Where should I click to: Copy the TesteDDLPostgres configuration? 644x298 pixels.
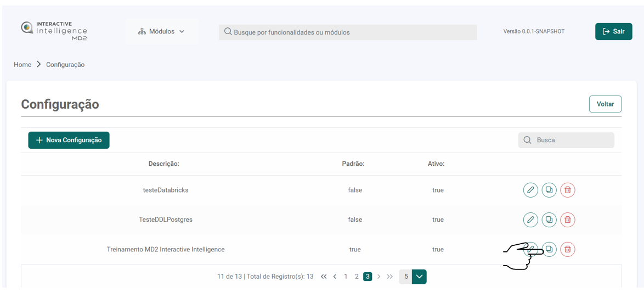pyautogui.click(x=549, y=220)
